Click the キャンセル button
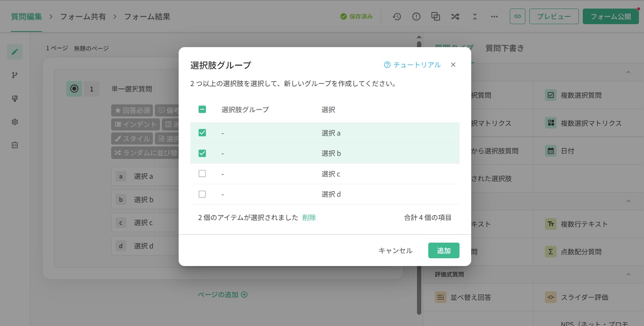This screenshot has width=644, height=326. coord(396,250)
